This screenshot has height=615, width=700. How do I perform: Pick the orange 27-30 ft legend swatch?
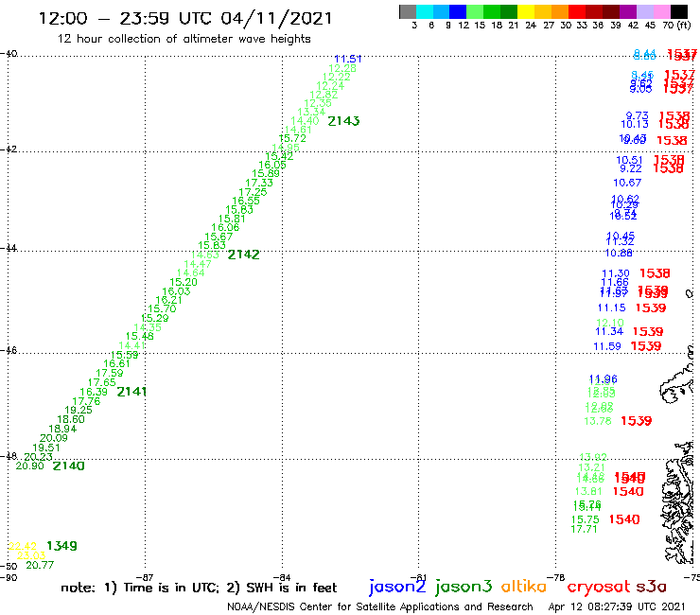(x=560, y=11)
